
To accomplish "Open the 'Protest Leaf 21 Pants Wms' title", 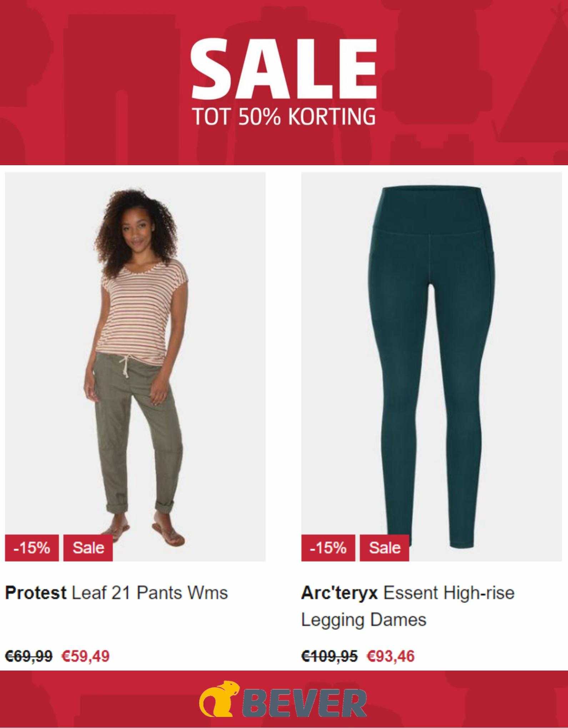I will (x=116, y=593).
